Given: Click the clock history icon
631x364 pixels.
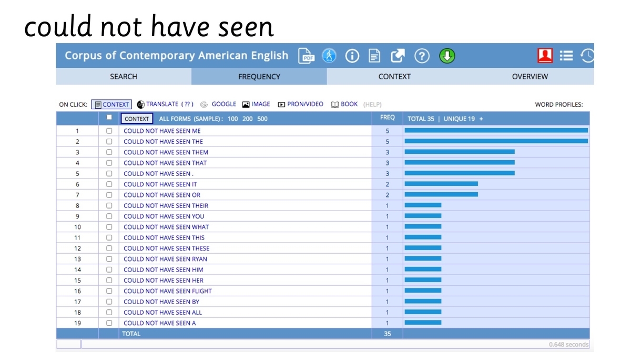Looking at the screenshot, I should 587,55.
